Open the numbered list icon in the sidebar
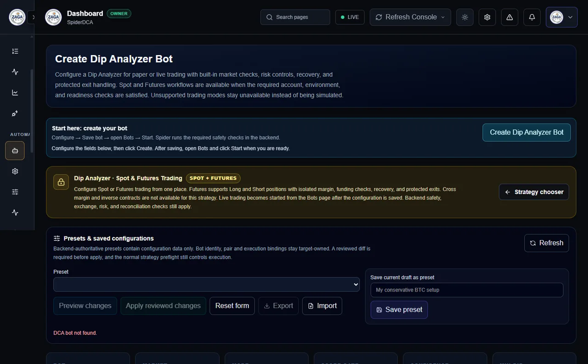The image size is (588, 364). click(x=15, y=51)
